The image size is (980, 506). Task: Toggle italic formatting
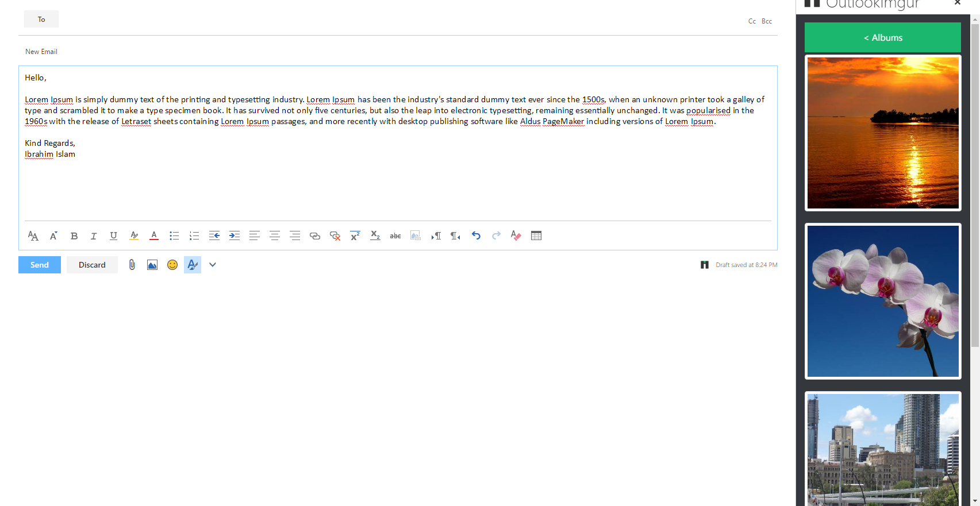[94, 235]
